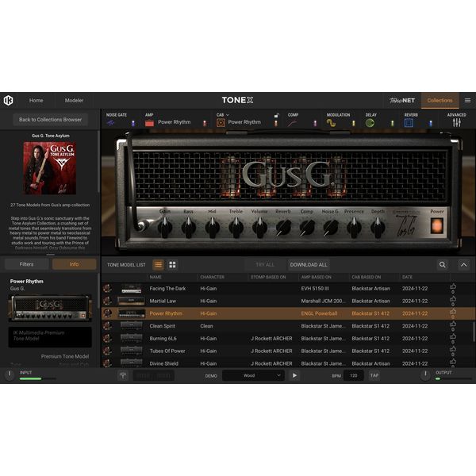Sort list by CHARACTER column
This screenshot has width=476, height=476.
(212, 277)
